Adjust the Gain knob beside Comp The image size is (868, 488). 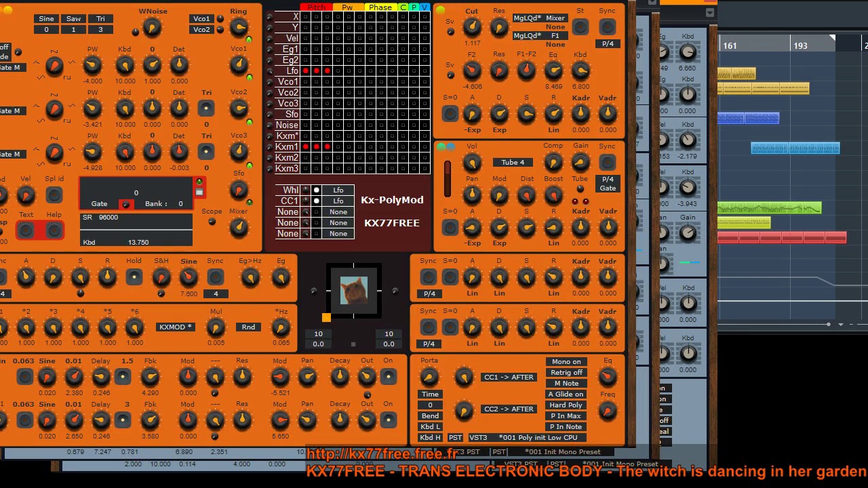tap(580, 163)
